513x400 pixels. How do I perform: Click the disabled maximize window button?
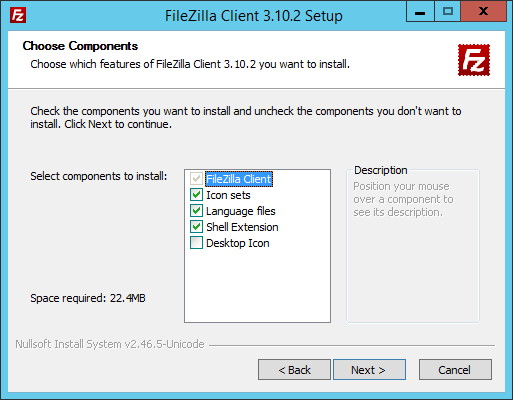pyautogui.click(x=447, y=12)
